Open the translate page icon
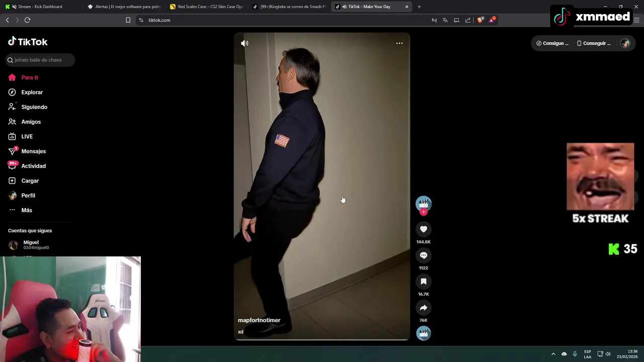 (445, 20)
